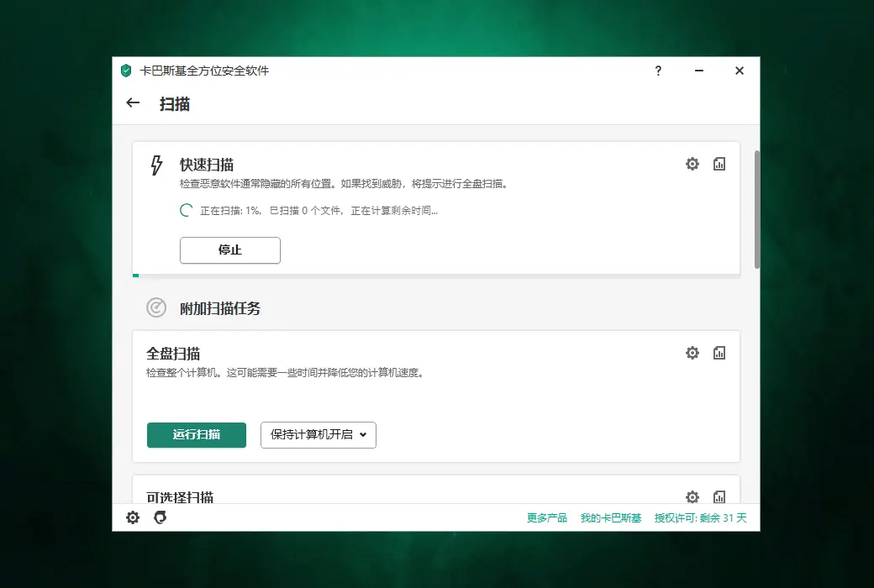Click the 全盘扫描 heading
This screenshot has width=874, height=588.
[x=173, y=354]
